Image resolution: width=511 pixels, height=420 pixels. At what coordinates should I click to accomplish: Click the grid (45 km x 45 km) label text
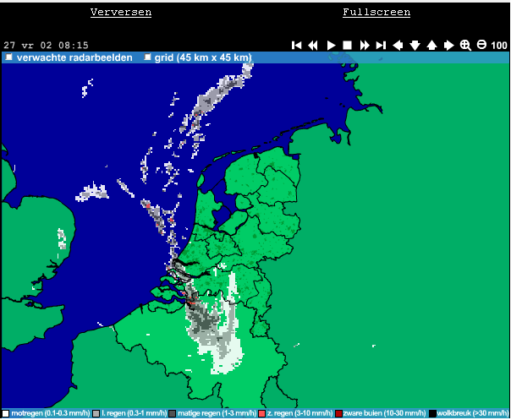203,57
